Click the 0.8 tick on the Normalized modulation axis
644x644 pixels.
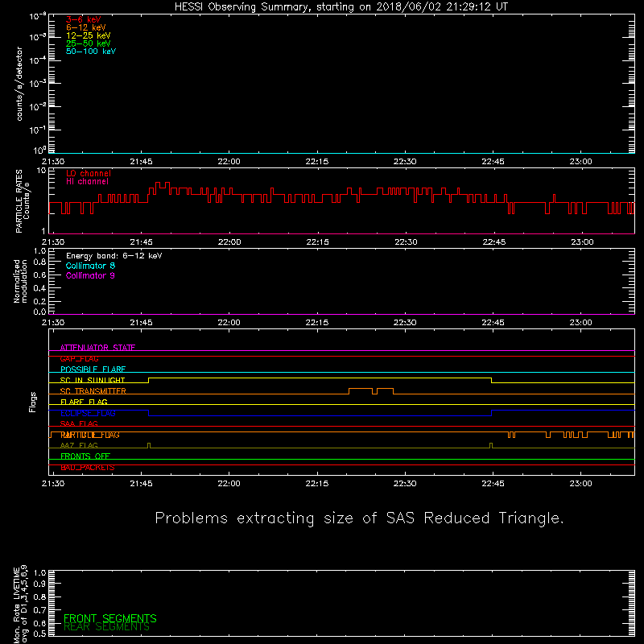click(39, 262)
